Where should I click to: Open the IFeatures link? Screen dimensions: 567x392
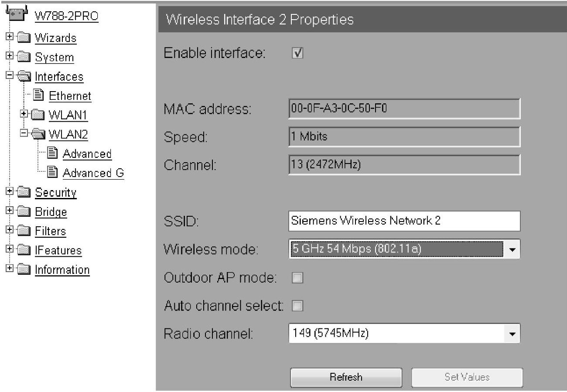coord(58,250)
